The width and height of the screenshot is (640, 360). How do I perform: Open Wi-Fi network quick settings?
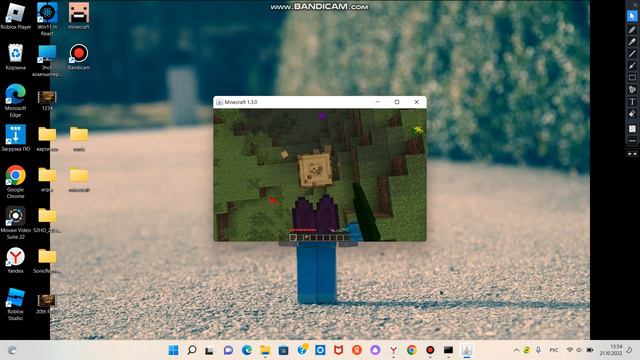(570, 350)
